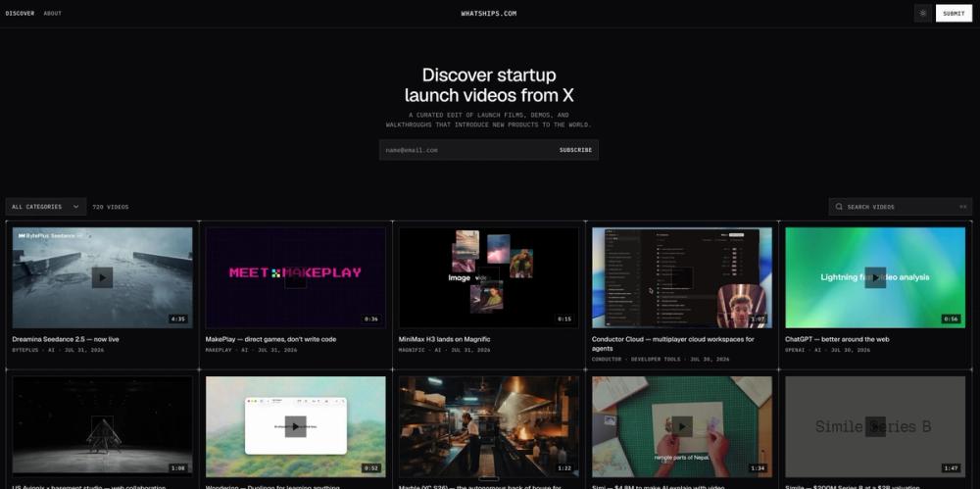The image size is (980, 489).
Task: Open the MEET MAKEPLAY video thumbnail
Action: [296, 277]
